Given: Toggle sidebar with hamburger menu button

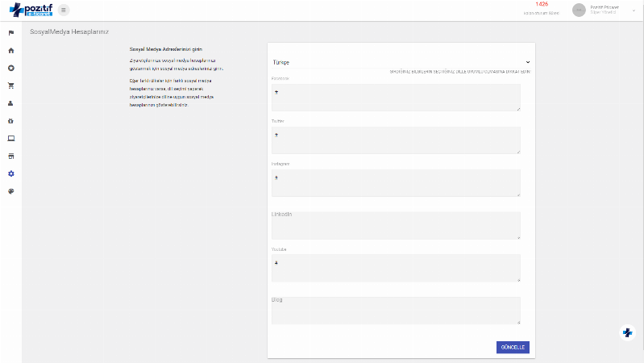Looking at the screenshot, I should tap(64, 10).
